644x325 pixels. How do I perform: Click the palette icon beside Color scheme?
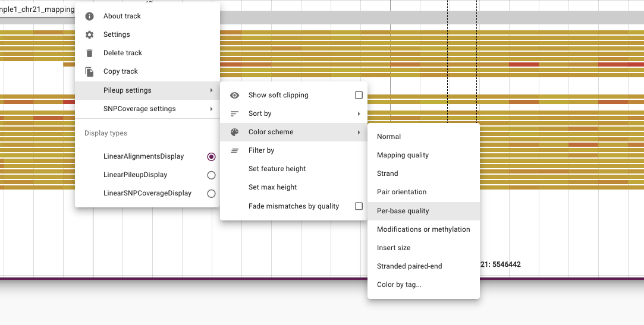(234, 132)
